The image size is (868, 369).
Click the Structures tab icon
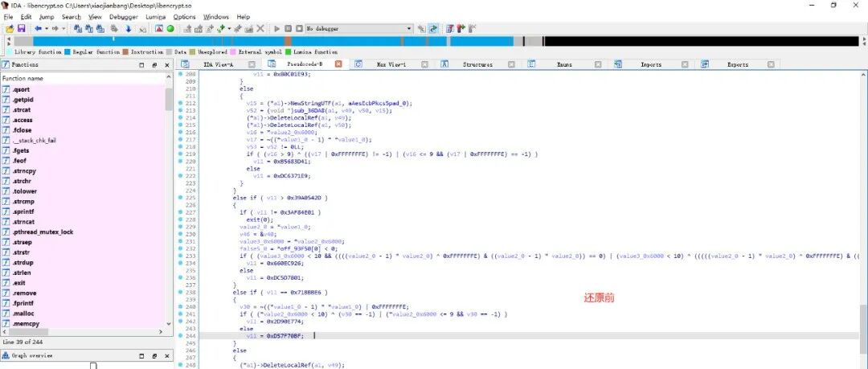(444, 64)
